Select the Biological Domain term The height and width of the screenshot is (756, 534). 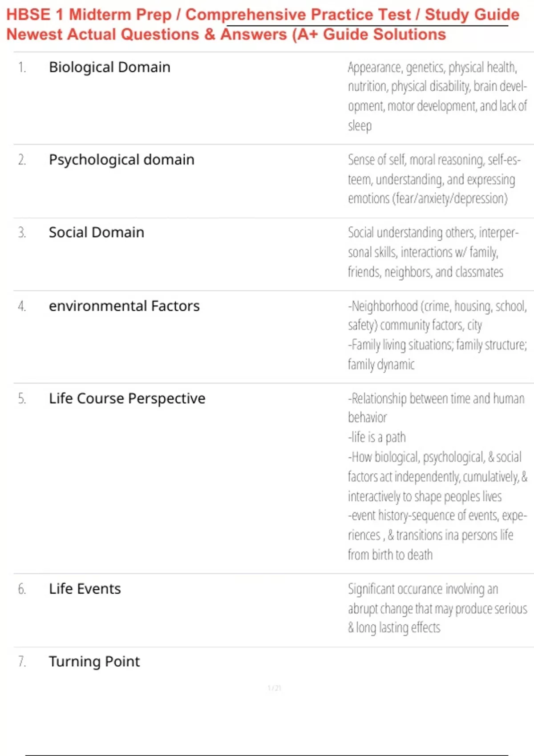109,67
